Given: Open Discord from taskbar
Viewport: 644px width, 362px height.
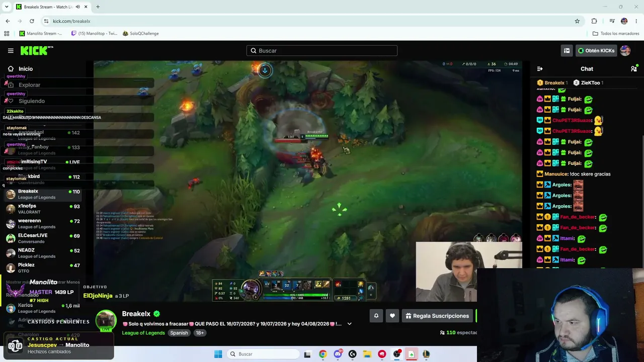Looking at the screenshot, I should [x=338, y=354].
